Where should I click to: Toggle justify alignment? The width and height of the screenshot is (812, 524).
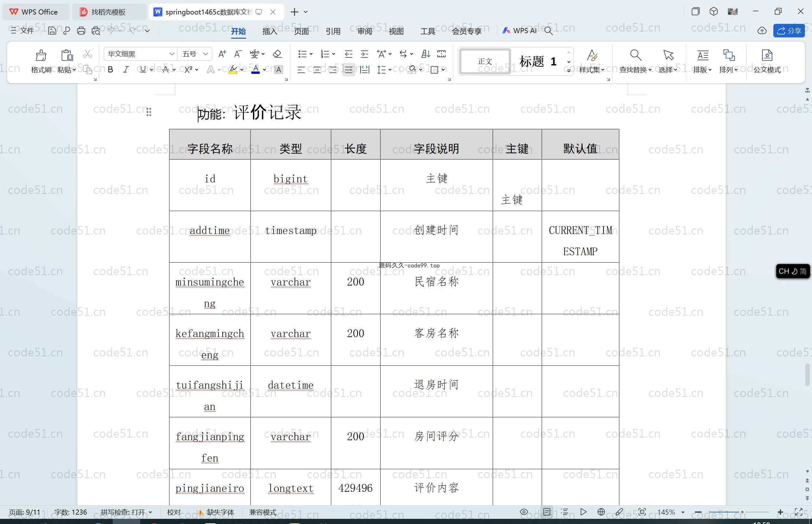(349, 70)
